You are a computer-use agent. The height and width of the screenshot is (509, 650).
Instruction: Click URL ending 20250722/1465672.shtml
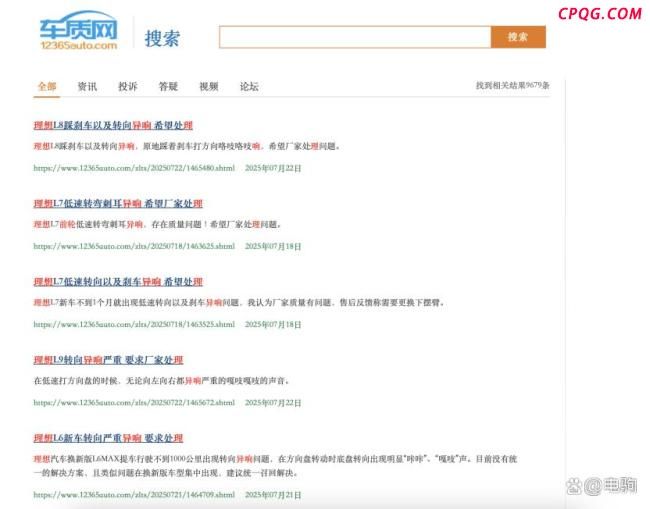pos(134,402)
